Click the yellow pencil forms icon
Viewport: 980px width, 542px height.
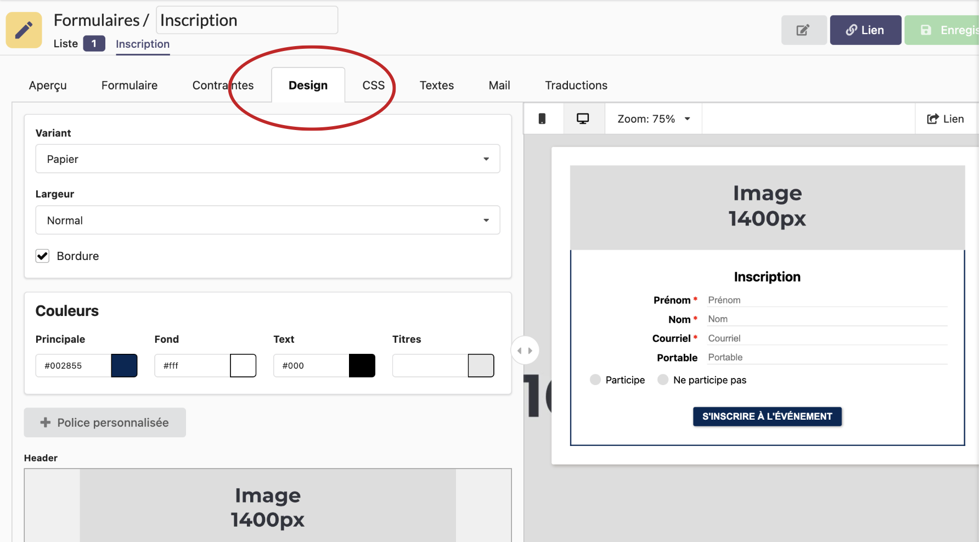coord(24,30)
